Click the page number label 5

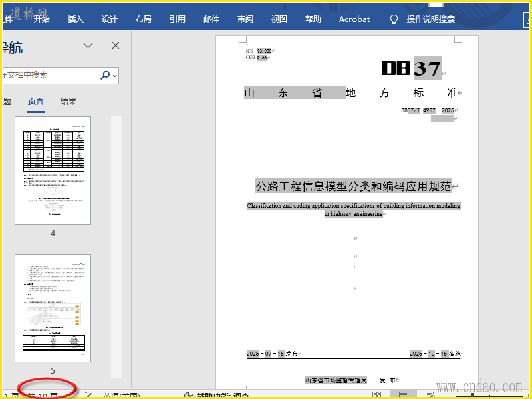coord(53,371)
